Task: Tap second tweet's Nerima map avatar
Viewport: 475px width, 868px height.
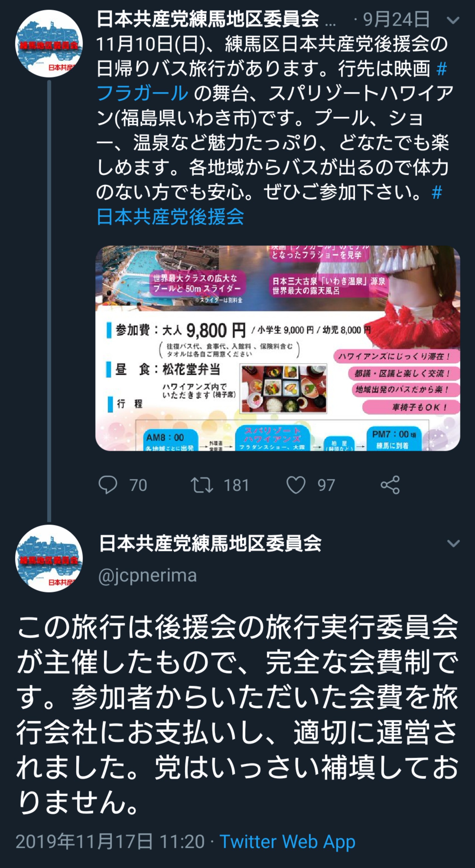Action: click(49, 558)
